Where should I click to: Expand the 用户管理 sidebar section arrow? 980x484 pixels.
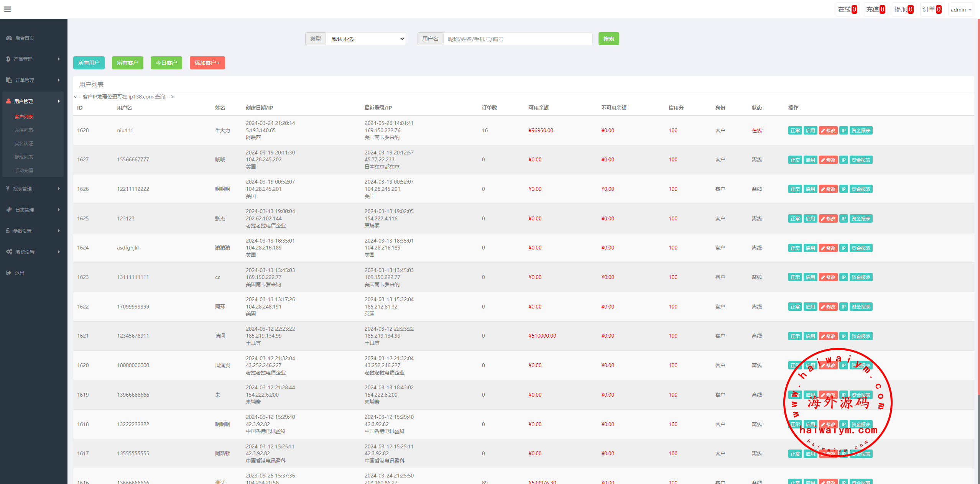point(59,101)
